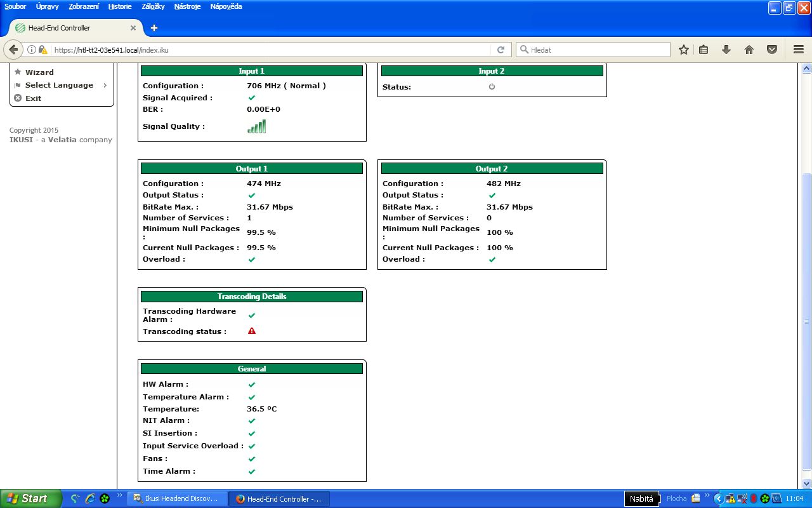Go back using the back arrow
This screenshot has height=508, width=812.
pos(14,50)
